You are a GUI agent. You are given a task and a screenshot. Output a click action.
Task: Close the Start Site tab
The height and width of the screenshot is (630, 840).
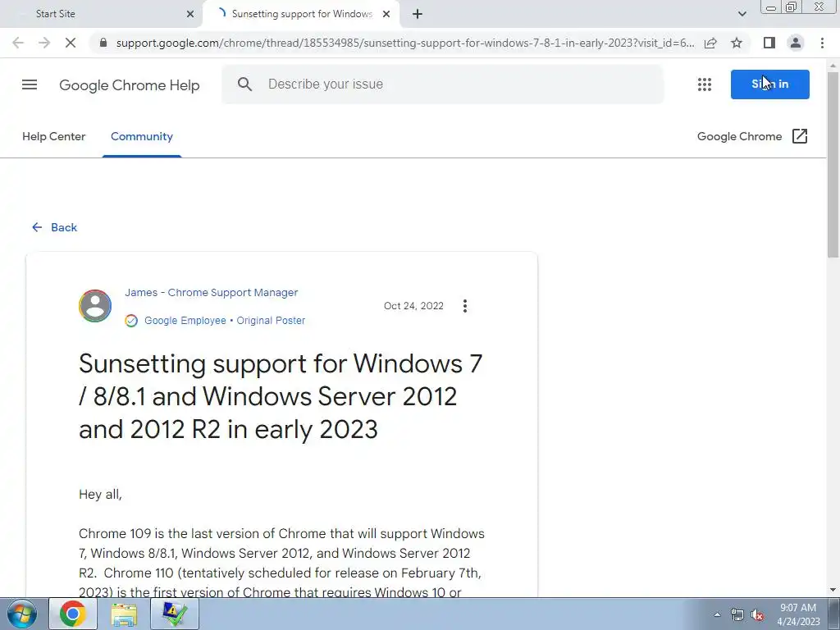[x=190, y=14]
